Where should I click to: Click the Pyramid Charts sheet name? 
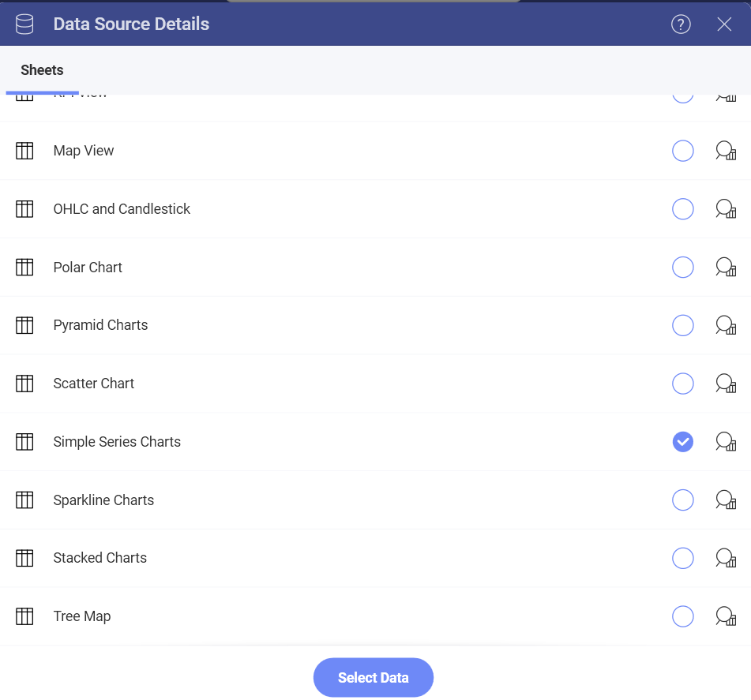(x=100, y=325)
